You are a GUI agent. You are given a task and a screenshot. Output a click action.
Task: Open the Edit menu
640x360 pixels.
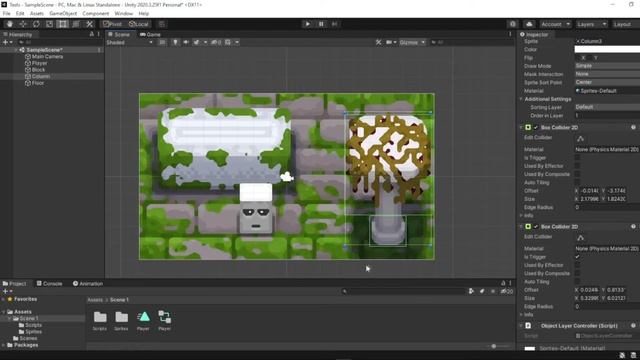(x=20, y=13)
